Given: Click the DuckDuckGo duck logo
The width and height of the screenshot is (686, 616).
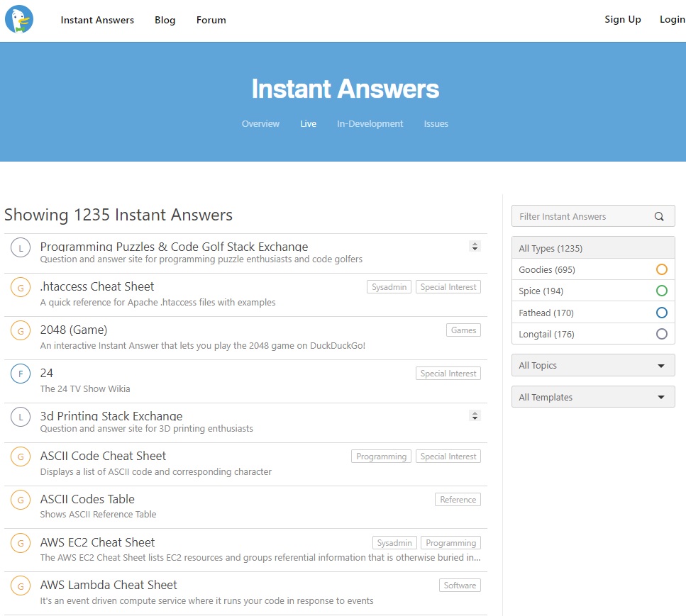Looking at the screenshot, I should [x=19, y=20].
